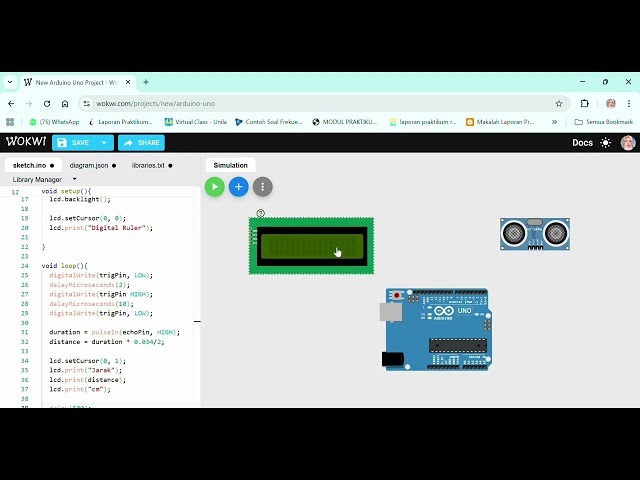
Task: Open the Semua Bookmark folder
Action: pyautogui.click(x=603, y=122)
